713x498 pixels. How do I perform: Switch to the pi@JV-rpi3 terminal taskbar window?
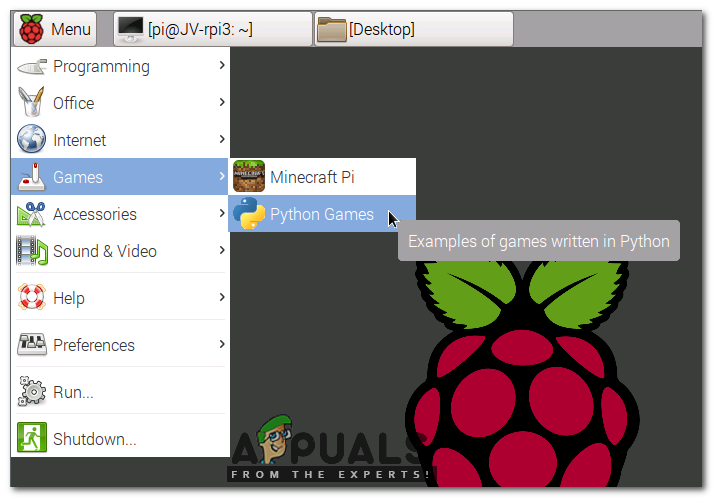pyautogui.click(x=213, y=29)
